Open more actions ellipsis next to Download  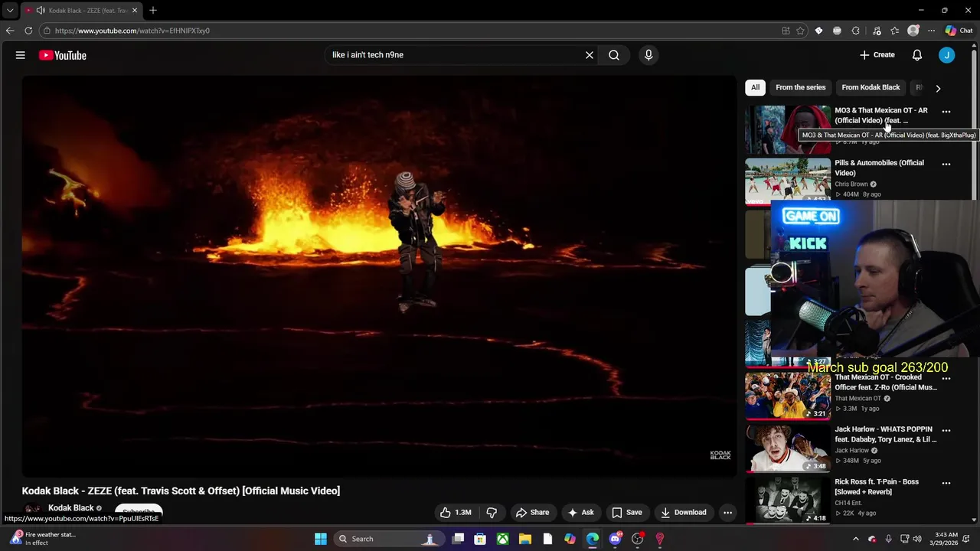[x=728, y=513]
